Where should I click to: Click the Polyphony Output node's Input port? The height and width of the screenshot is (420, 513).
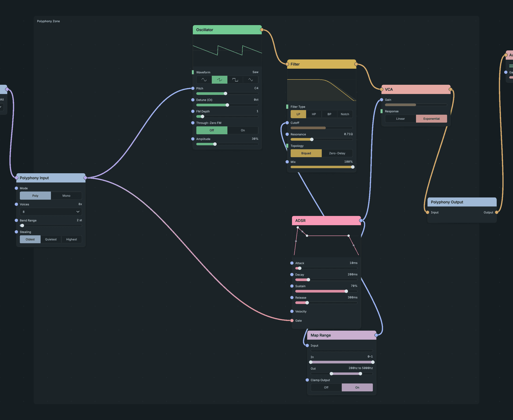pos(427,212)
